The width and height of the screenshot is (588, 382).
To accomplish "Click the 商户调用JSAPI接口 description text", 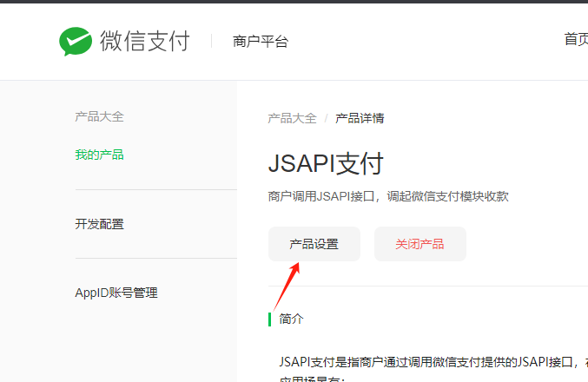I will pos(388,196).
